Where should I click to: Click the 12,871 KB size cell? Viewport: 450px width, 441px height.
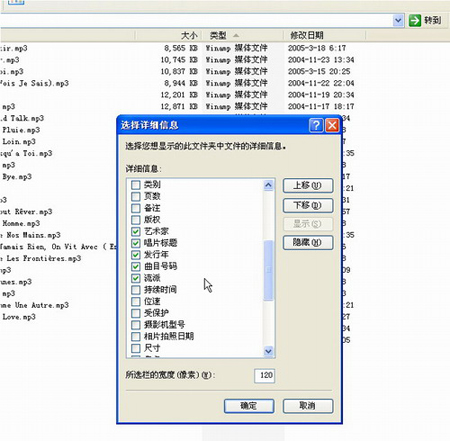[x=179, y=107]
